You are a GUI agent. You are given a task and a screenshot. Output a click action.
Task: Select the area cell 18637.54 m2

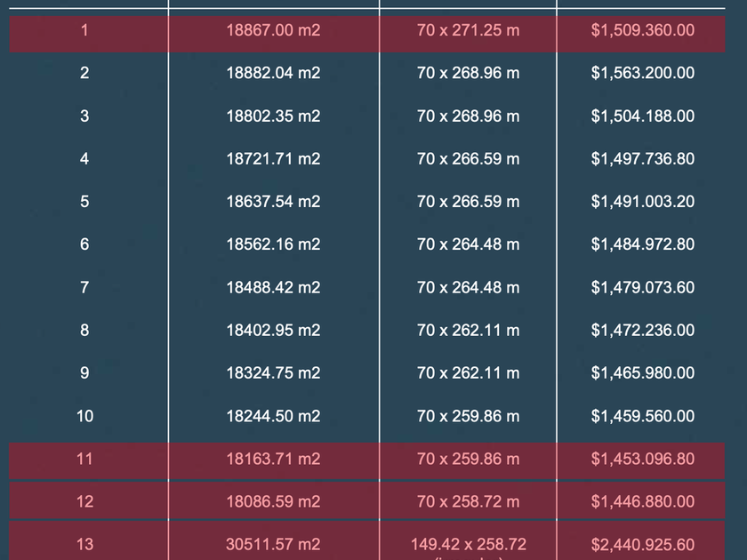(x=273, y=202)
